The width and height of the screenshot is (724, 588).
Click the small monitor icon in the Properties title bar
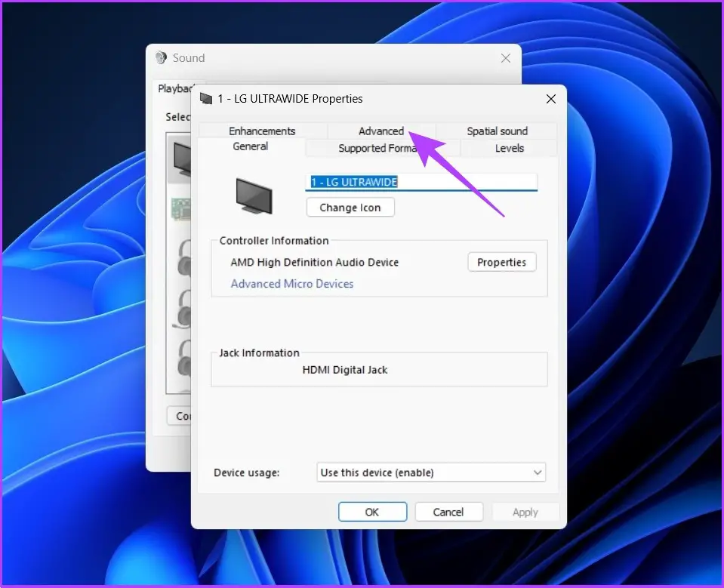coord(205,99)
